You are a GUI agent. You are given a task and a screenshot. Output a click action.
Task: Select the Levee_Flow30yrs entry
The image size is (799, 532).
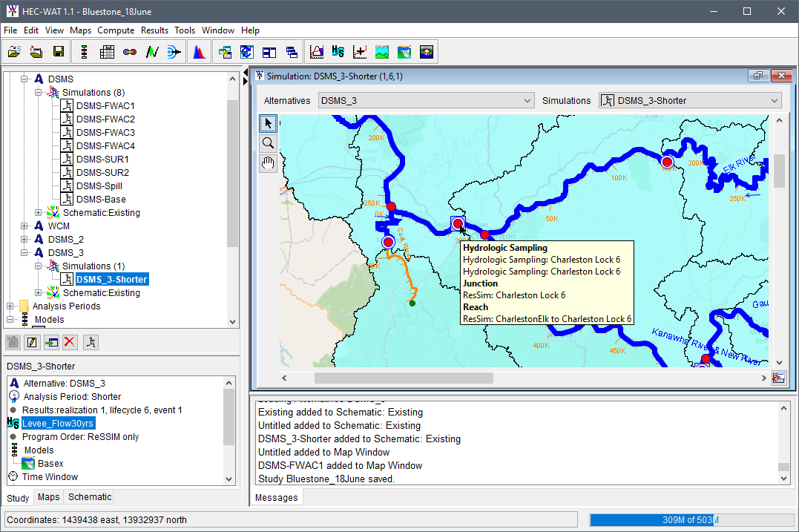(x=58, y=423)
